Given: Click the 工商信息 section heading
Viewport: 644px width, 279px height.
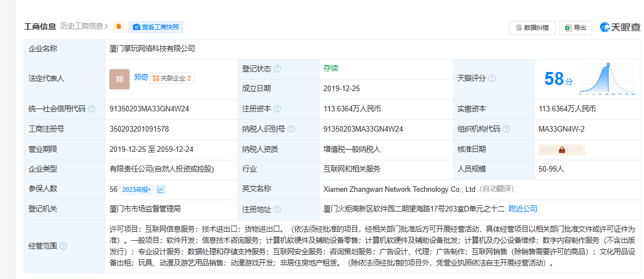Looking at the screenshot, I should coord(40,27).
